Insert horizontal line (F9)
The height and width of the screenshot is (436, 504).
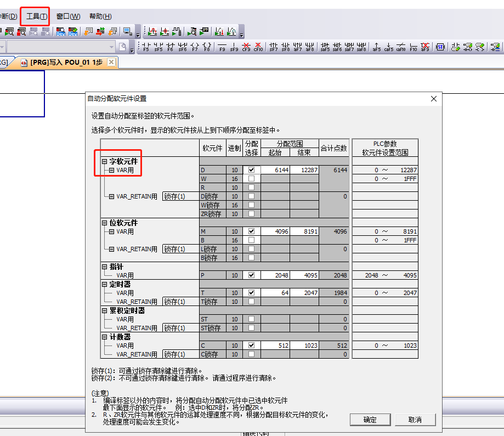(x=222, y=47)
